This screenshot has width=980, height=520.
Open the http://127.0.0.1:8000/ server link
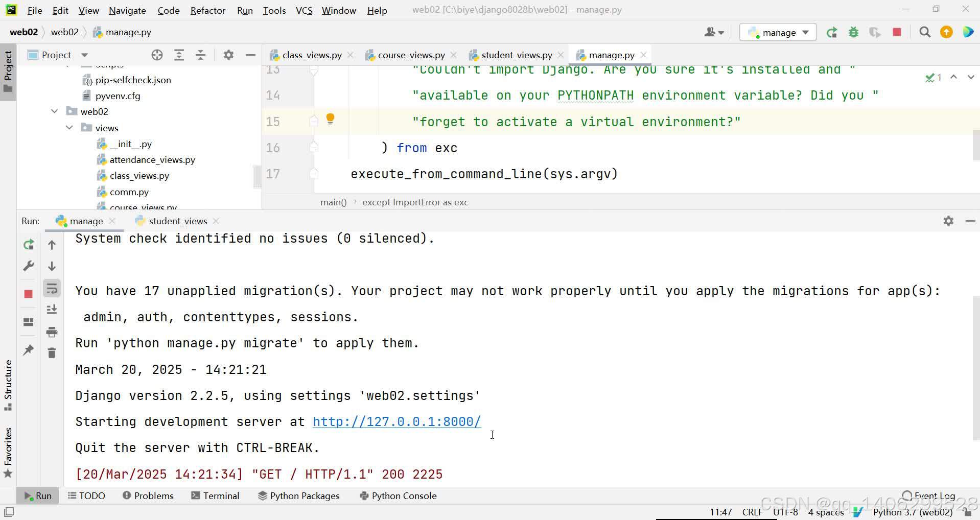pyautogui.click(x=396, y=422)
